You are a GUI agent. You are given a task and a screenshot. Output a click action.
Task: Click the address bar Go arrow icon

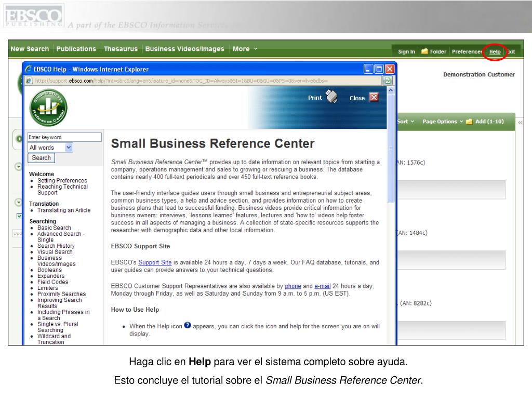(x=388, y=81)
